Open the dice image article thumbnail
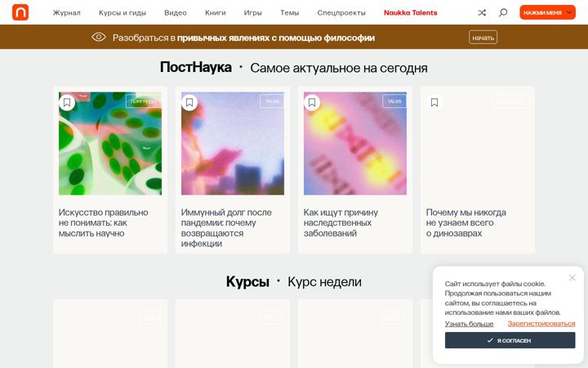 pyautogui.click(x=110, y=143)
